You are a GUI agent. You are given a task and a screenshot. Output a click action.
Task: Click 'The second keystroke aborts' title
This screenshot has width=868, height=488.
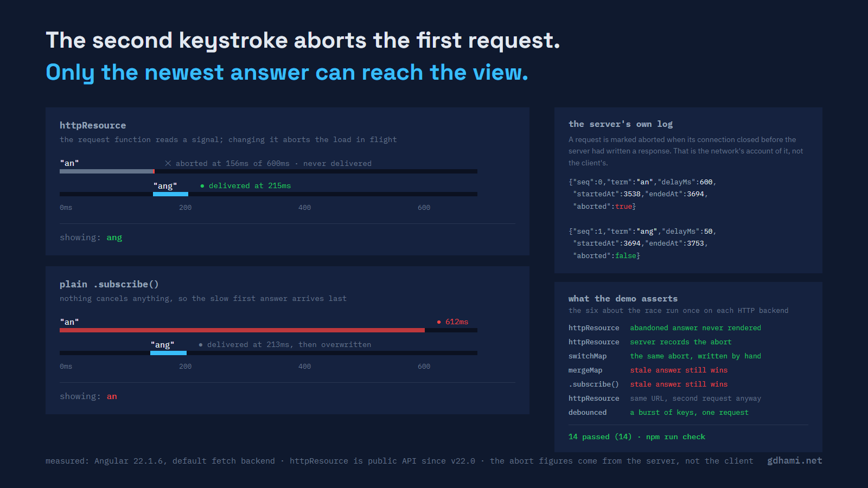click(303, 41)
